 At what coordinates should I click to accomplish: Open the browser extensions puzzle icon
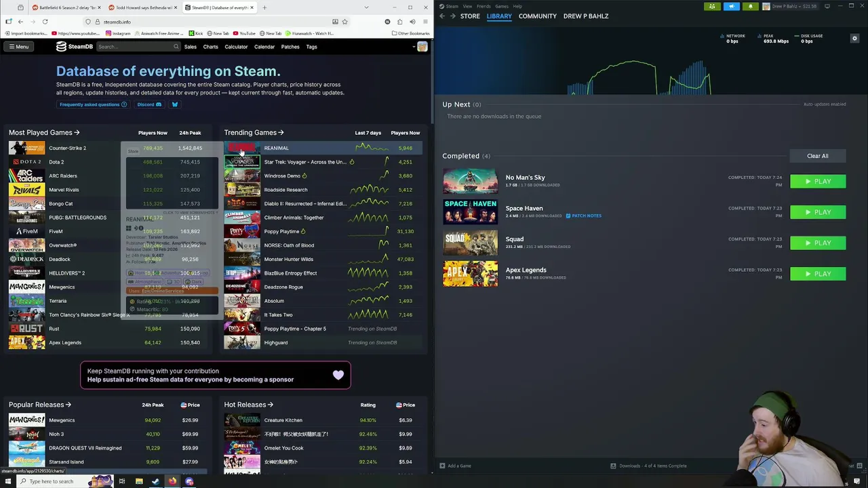[x=399, y=22]
